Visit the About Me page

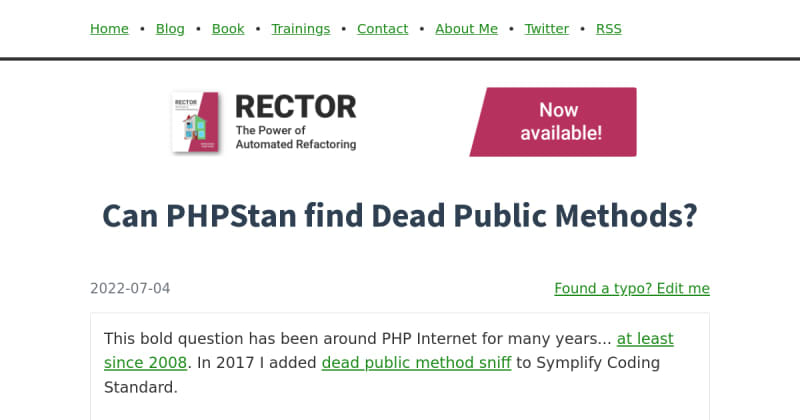coord(466,29)
